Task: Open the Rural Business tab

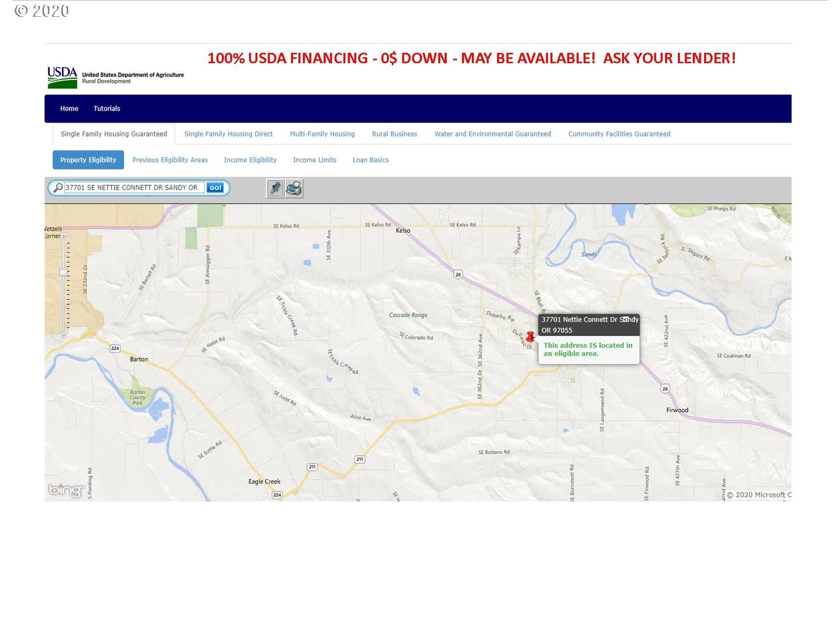Action: [394, 134]
